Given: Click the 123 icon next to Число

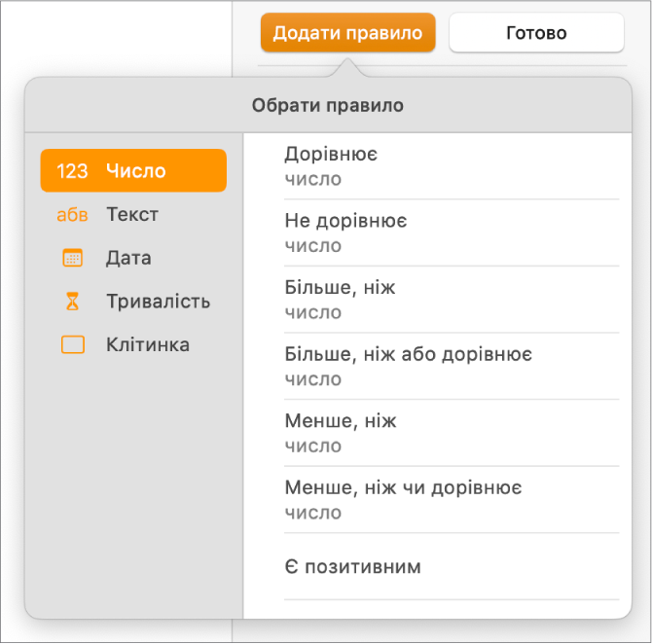Looking at the screenshot, I should coord(72,171).
